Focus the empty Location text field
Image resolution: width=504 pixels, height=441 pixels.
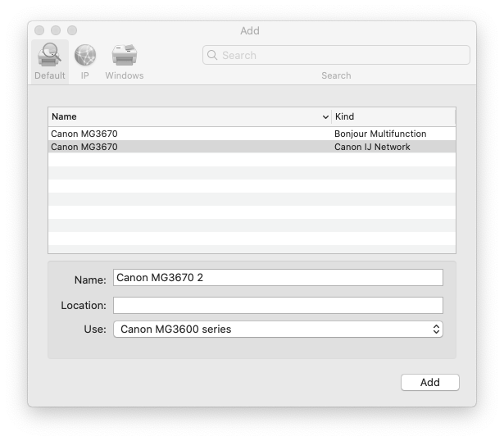(x=277, y=306)
